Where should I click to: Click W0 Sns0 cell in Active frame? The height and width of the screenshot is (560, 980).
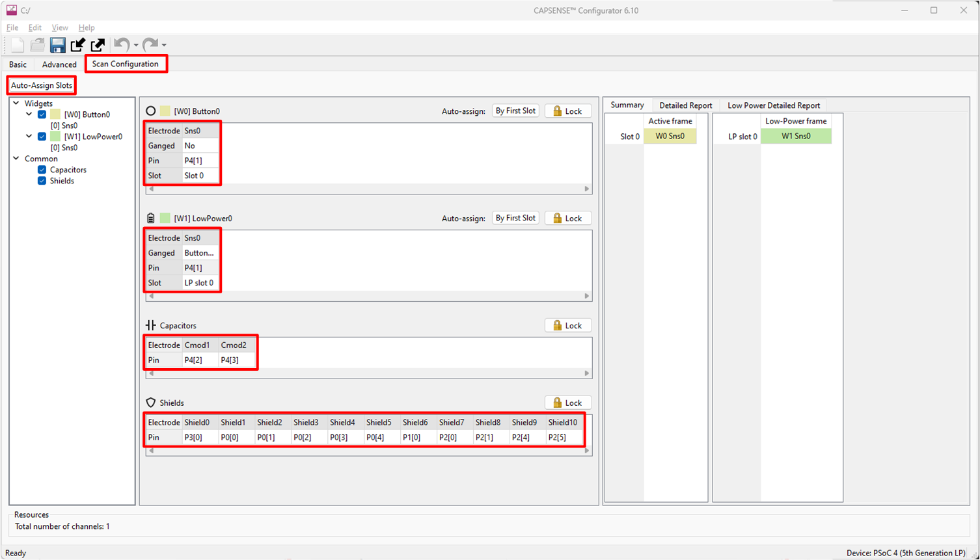(670, 137)
